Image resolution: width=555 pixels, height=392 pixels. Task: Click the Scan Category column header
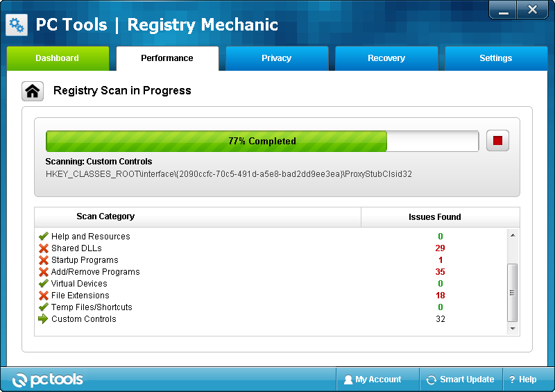pos(198,216)
